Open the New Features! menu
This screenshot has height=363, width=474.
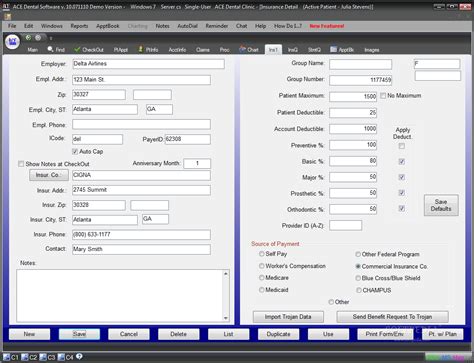pyautogui.click(x=327, y=26)
